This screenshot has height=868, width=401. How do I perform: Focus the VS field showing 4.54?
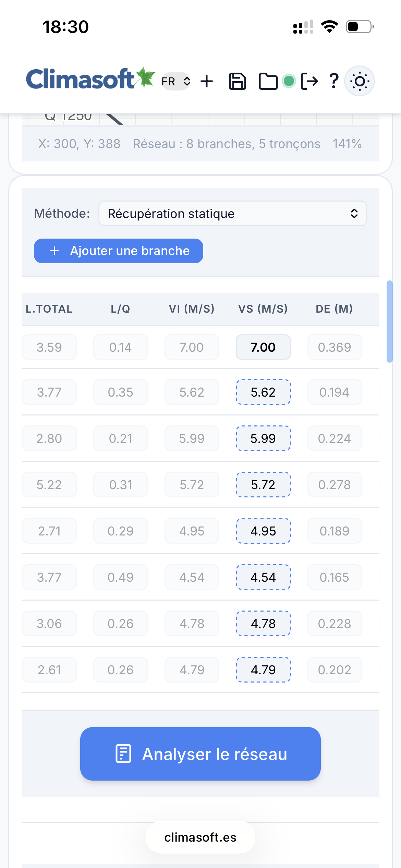263,577
